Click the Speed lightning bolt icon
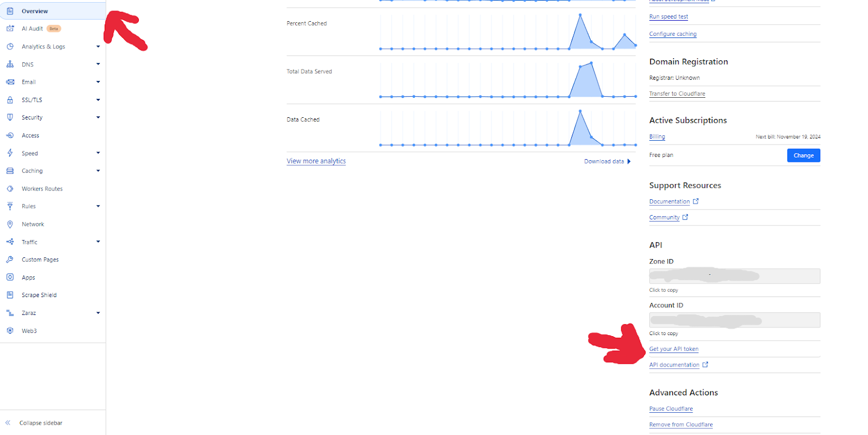The height and width of the screenshot is (435, 868). tap(10, 153)
